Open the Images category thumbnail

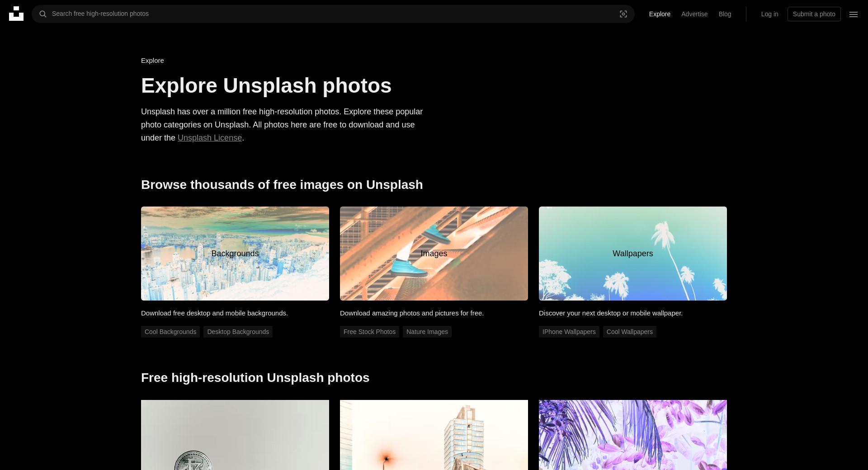coord(434,254)
